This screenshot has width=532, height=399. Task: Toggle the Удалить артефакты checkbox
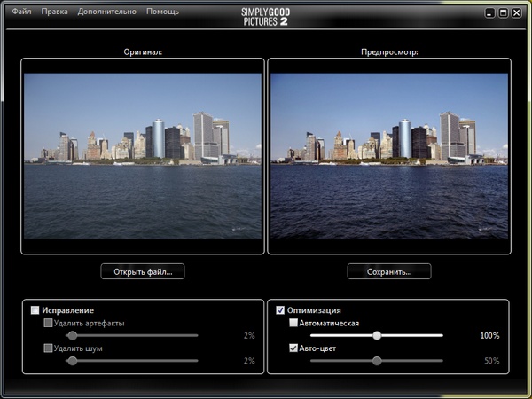coord(49,324)
